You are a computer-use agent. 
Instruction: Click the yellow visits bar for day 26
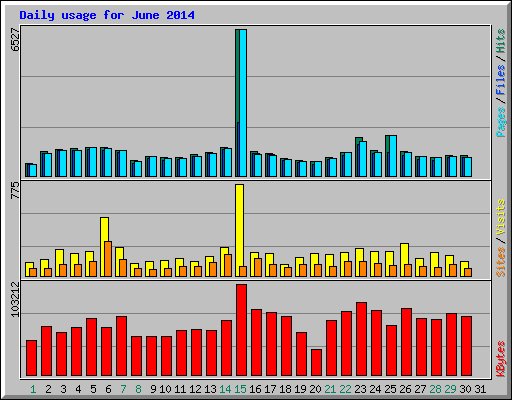(x=404, y=254)
